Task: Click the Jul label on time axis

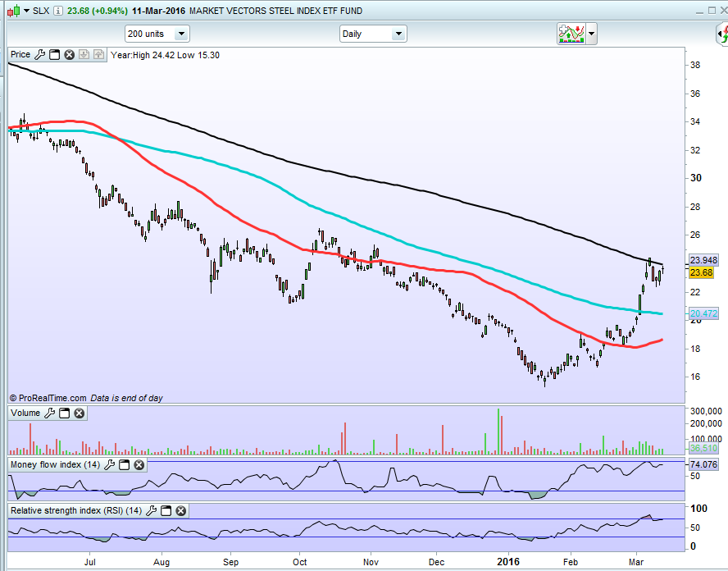Action: point(89,562)
